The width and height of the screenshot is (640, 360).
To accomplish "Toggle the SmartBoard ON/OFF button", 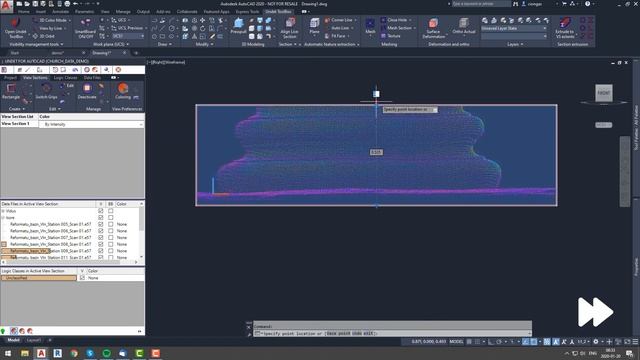I will tap(85, 28).
